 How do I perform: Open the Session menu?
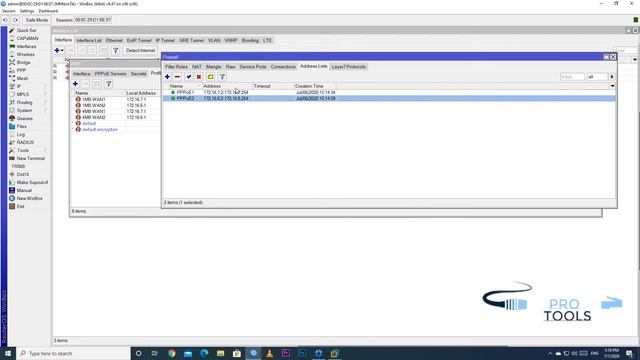point(9,11)
